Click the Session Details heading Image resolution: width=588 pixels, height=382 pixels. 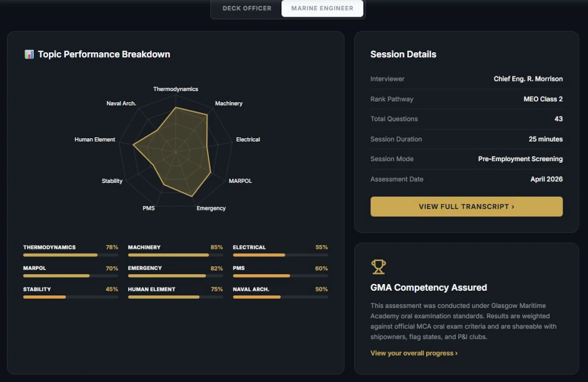(x=403, y=54)
